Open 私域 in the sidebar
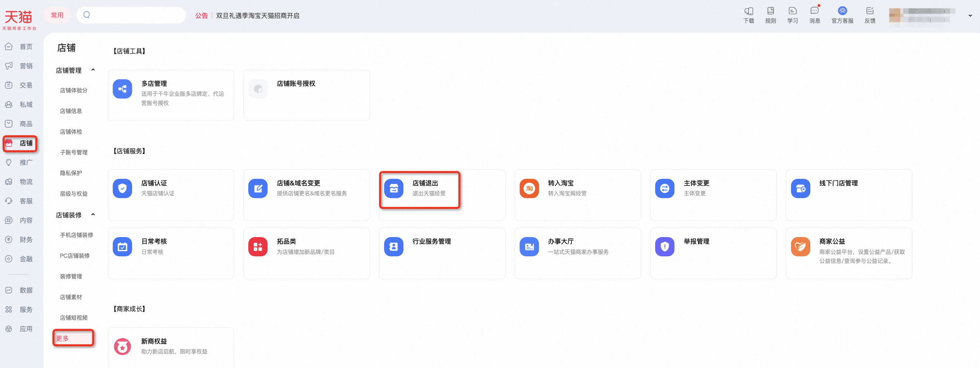 point(19,104)
